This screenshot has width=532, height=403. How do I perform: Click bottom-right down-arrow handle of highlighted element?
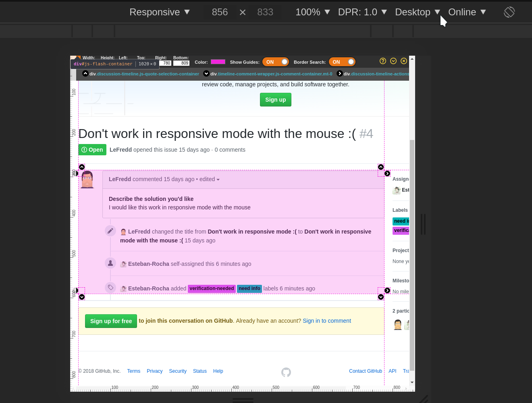(381, 297)
